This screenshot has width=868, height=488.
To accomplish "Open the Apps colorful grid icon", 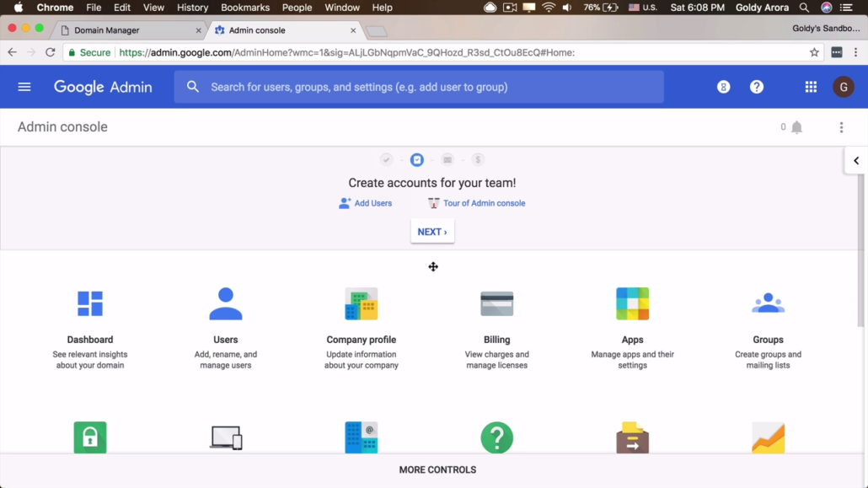I will (x=632, y=303).
